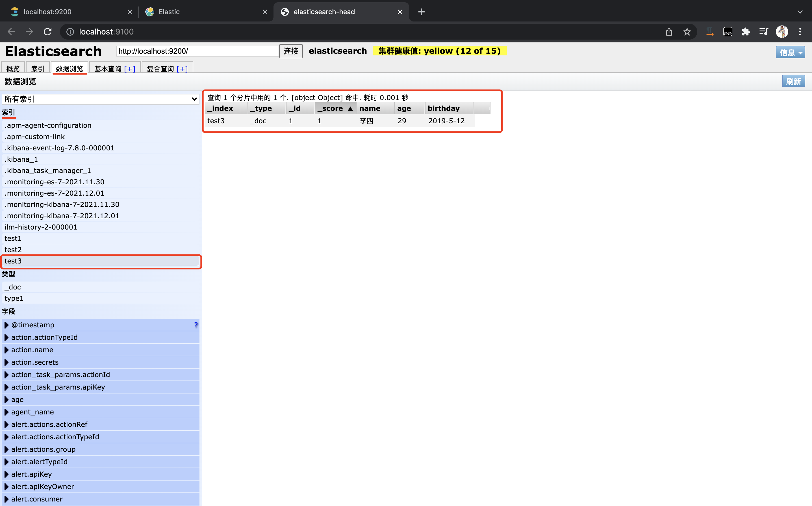Add a new compound query with [+]
The height and width of the screenshot is (506, 812).
tap(182, 69)
